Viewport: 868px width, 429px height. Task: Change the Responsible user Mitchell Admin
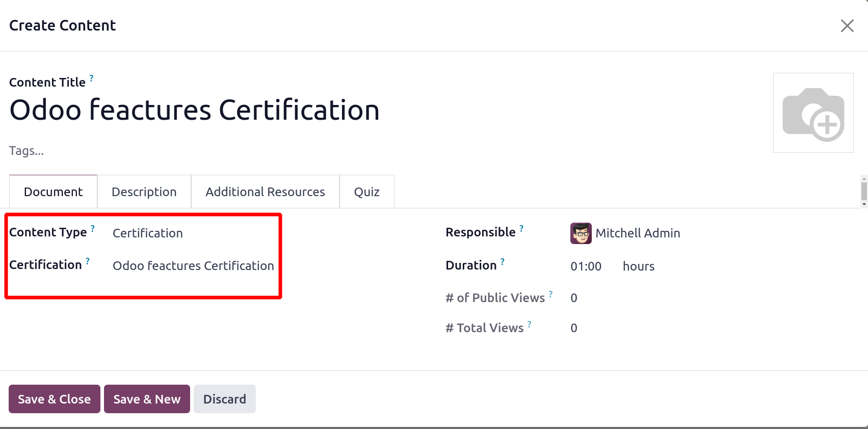(x=638, y=233)
